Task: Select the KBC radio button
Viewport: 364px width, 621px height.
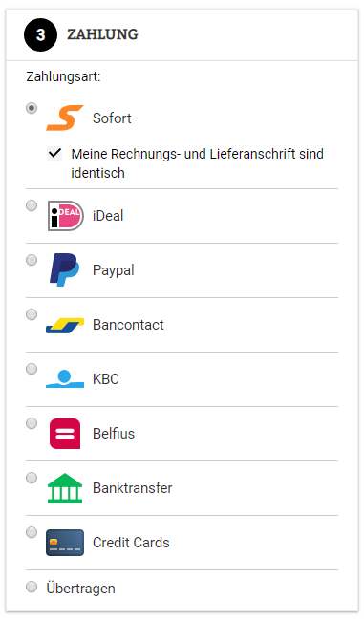Action: pyautogui.click(x=32, y=369)
